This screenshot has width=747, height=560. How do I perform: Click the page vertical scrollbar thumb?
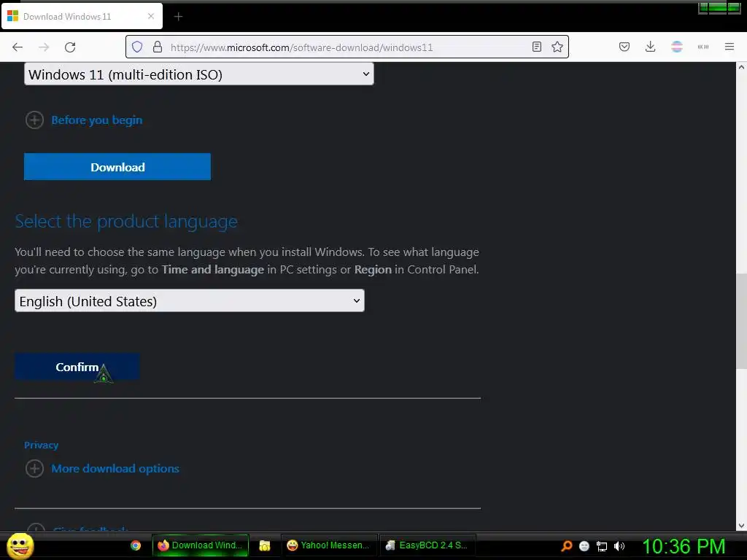[x=741, y=321]
